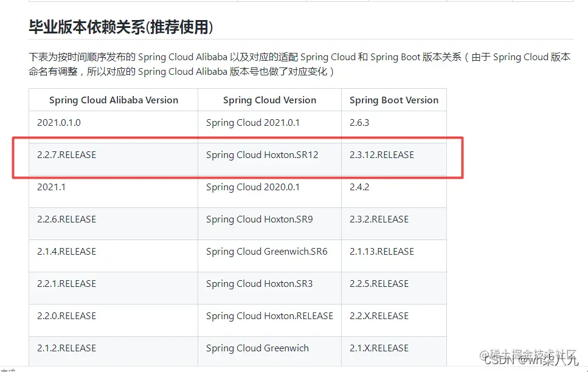Click the Spring Cloud 2020.0.1 cell
The width and height of the screenshot is (588, 372).
pyautogui.click(x=269, y=191)
